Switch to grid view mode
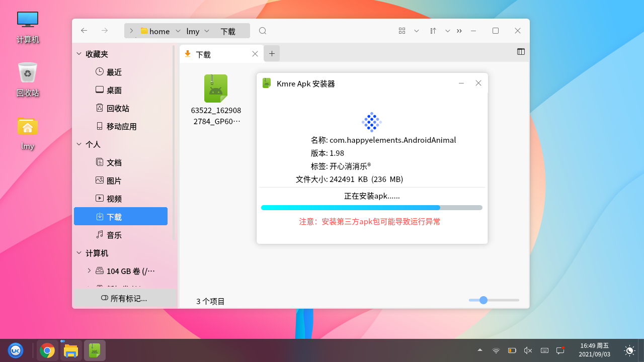 (401, 31)
